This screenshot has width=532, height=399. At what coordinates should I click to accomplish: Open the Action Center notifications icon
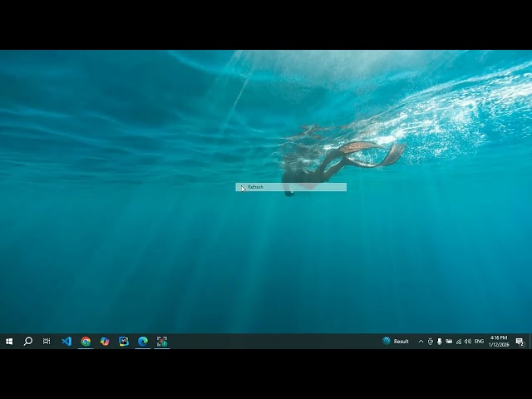click(x=520, y=342)
